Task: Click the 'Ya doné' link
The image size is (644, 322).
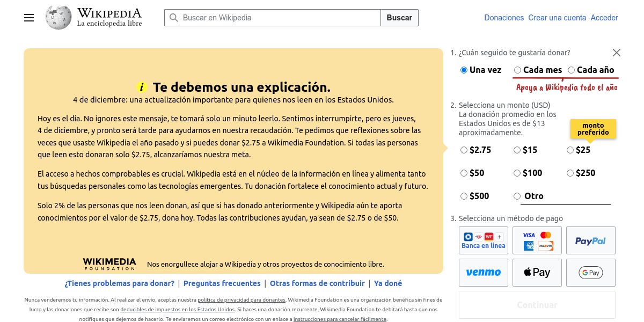Action: pyautogui.click(x=388, y=283)
